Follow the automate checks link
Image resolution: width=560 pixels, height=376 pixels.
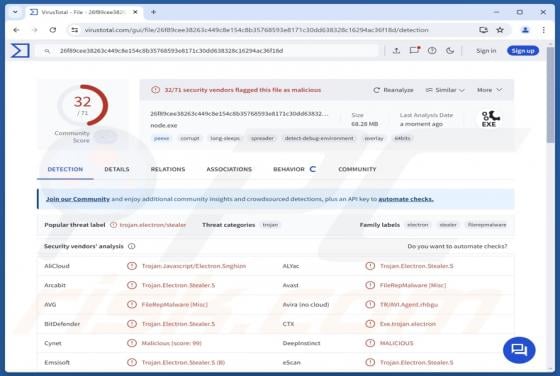(x=406, y=199)
